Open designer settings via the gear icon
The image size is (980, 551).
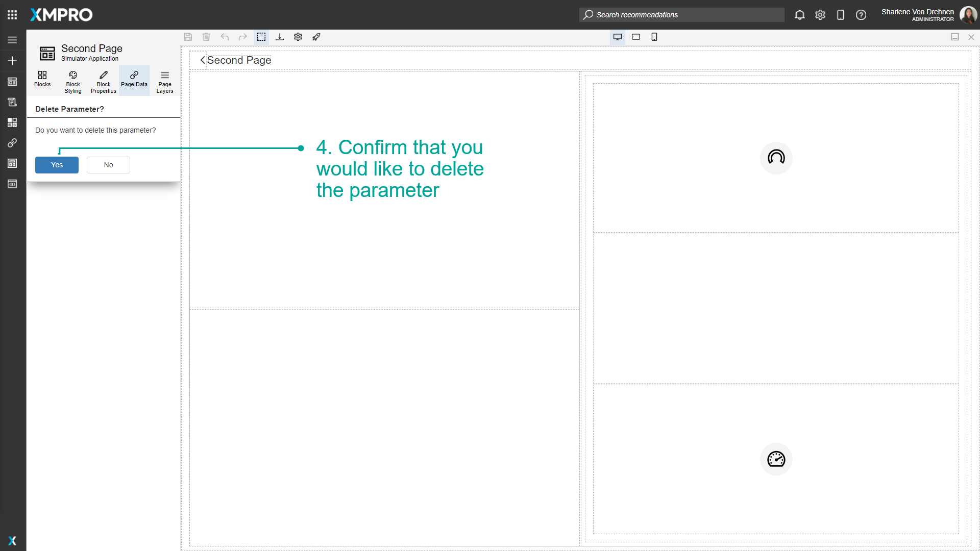tap(298, 37)
